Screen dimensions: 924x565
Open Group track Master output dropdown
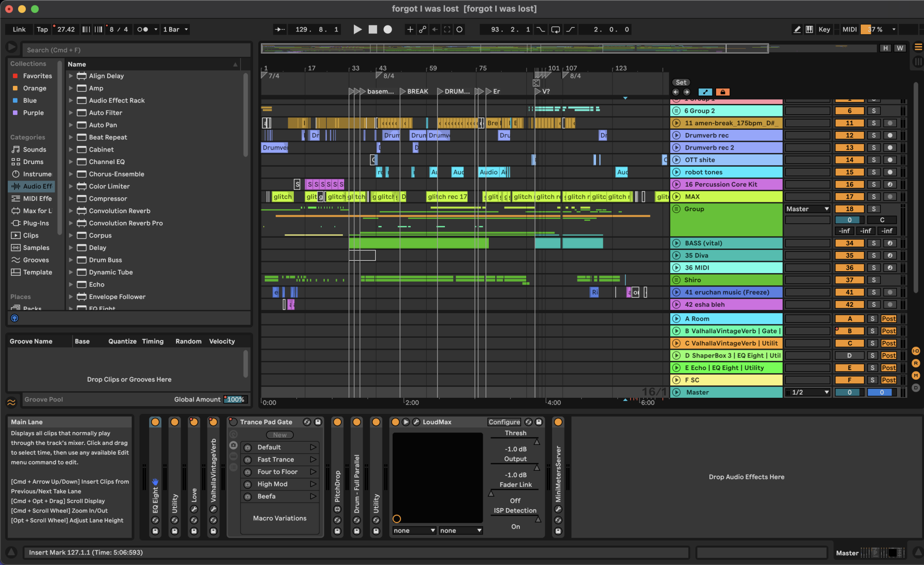(x=807, y=209)
